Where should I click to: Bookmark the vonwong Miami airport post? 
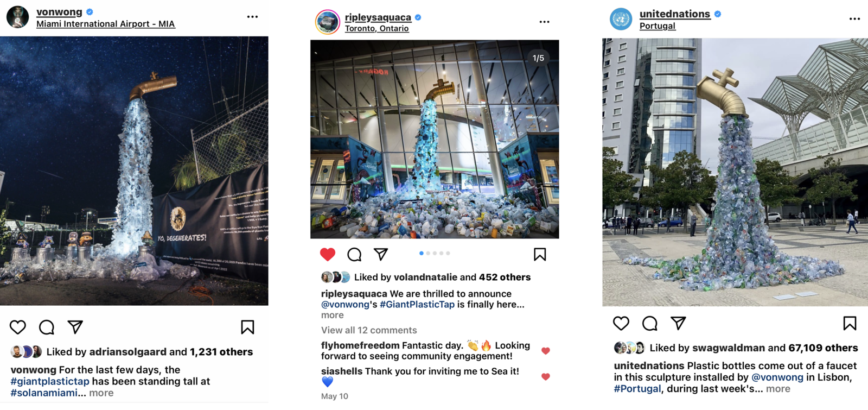(247, 327)
